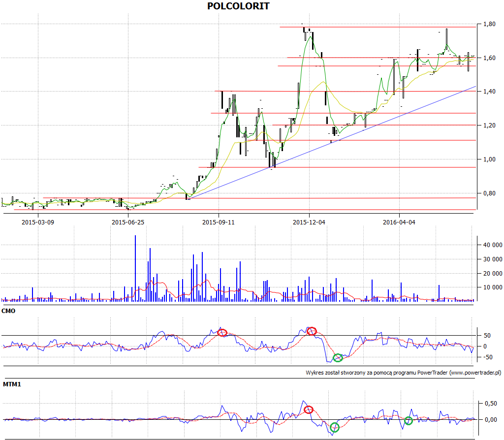
Task: Click the 1,80 price axis label
Action: click(490, 24)
